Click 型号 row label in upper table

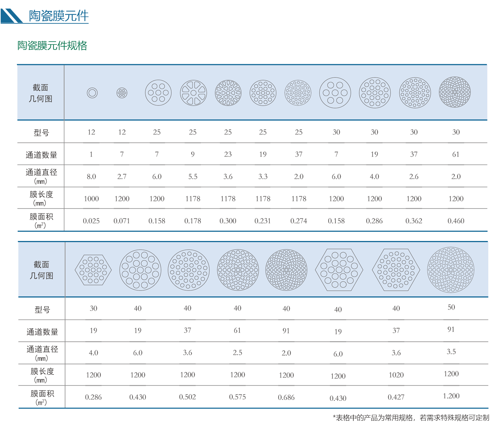pos(41,133)
